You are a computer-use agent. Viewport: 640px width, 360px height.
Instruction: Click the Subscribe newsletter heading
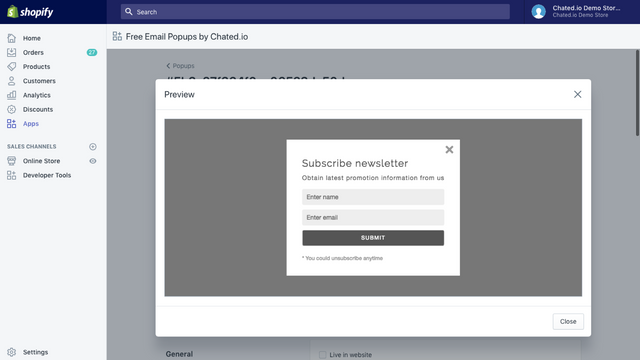[x=355, y=163]
